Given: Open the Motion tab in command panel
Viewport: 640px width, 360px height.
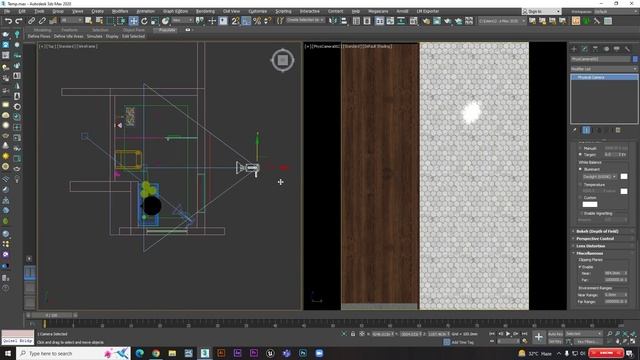Looking at the screenshot, I should pos(606,49).
